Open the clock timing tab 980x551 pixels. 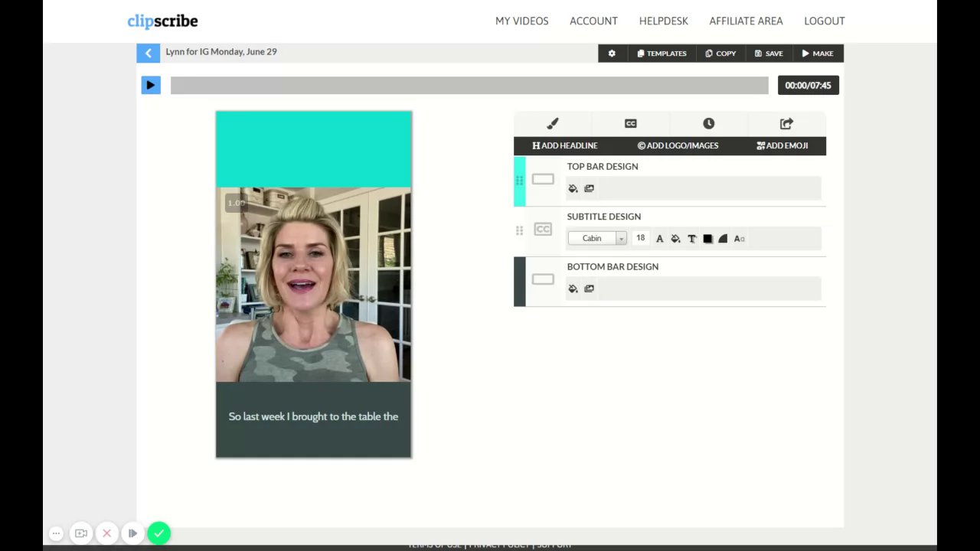pyautogui.click(x=709, y=123)
